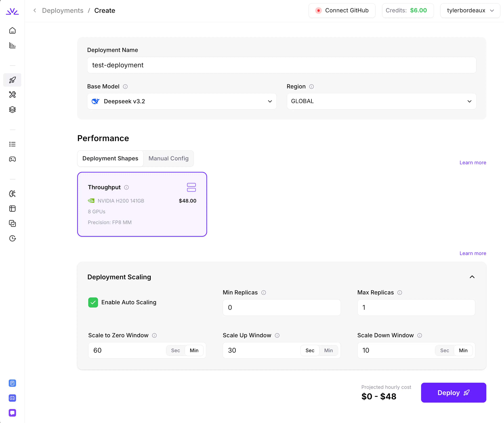Click the Scale Up Window value 30

(232, 351)
